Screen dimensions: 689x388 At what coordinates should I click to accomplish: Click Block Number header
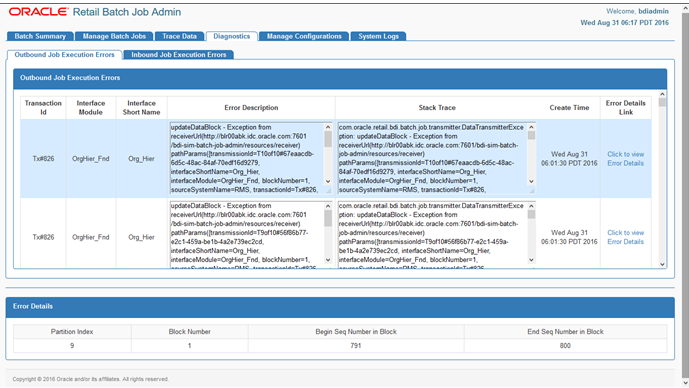click(189, 332)
